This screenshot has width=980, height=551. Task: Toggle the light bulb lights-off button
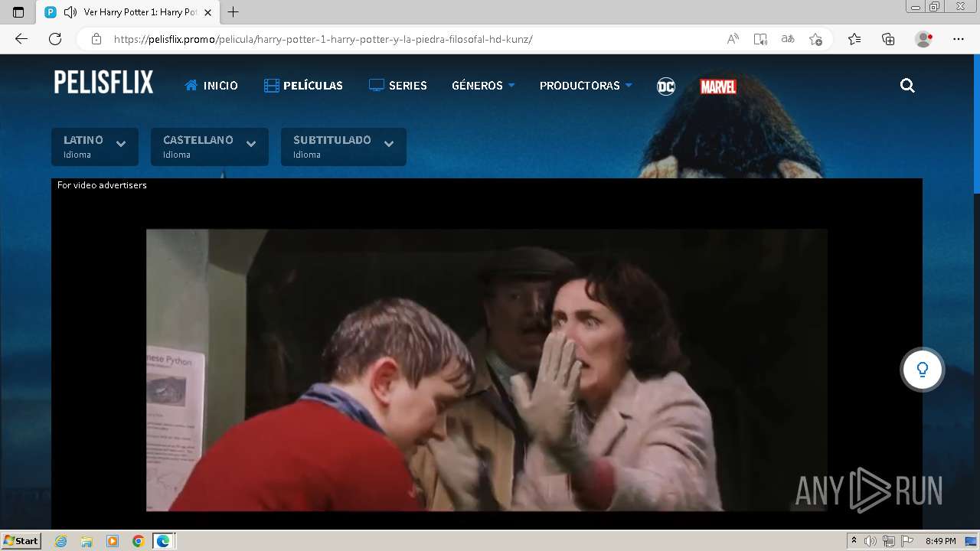click(922, 370)
